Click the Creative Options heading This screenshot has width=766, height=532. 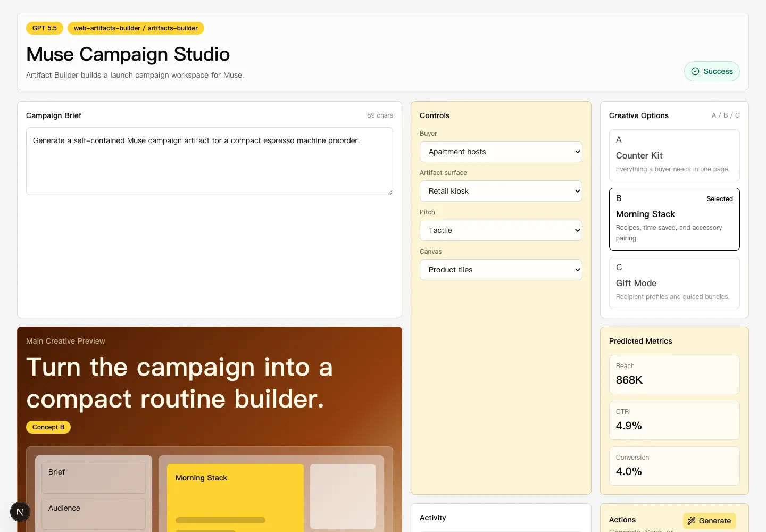tap(639, 115)
